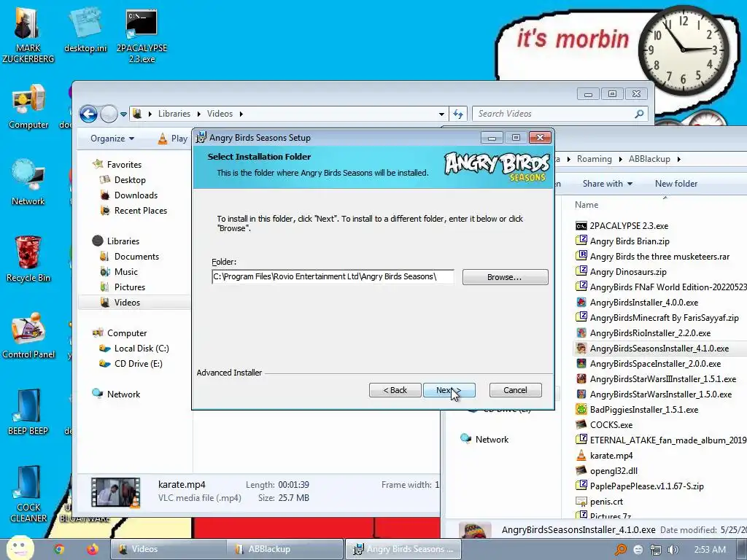
Task: Select the Network desktop icon
Action: click(x=28, y=183)
